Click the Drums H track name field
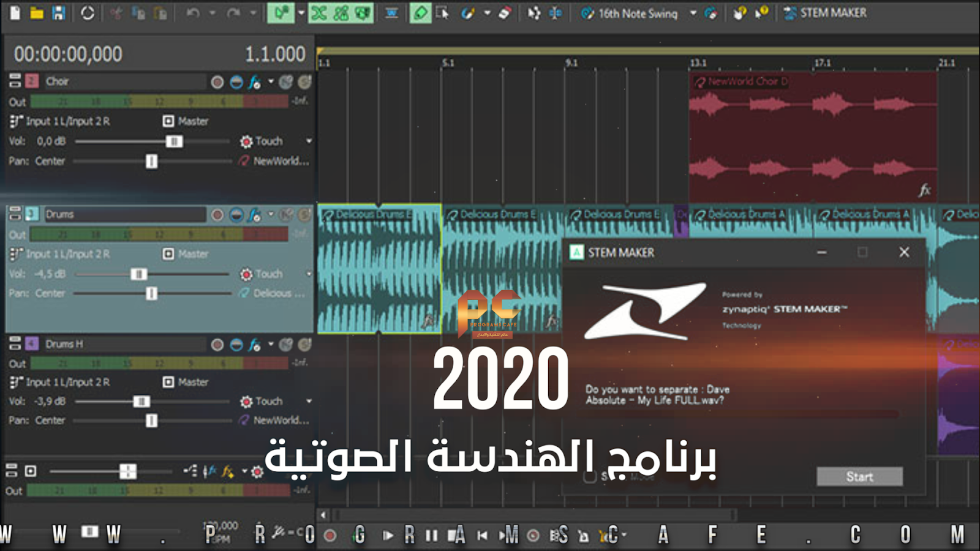This screenshot has width=980, height=551. tap(124, 344)
